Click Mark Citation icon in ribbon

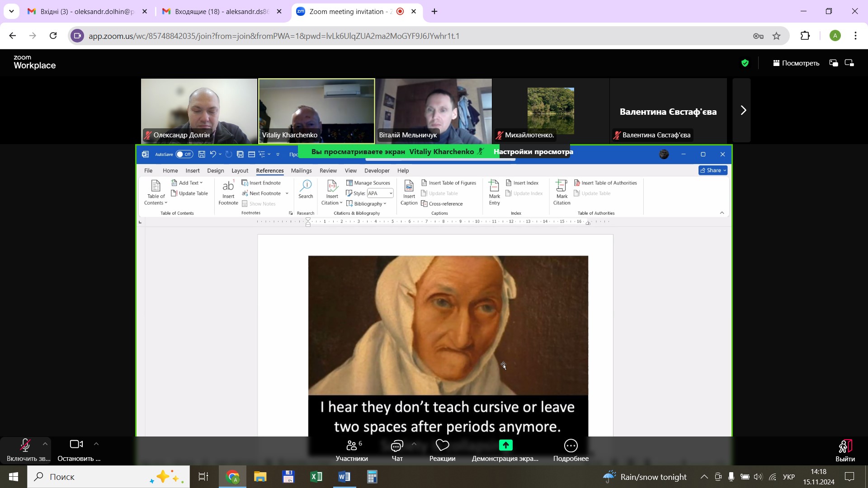click(561, 192)
